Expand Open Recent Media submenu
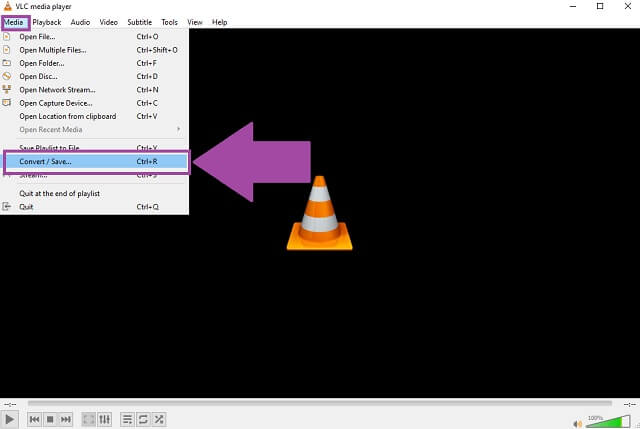640x429 pixels. tap(95, 130)
